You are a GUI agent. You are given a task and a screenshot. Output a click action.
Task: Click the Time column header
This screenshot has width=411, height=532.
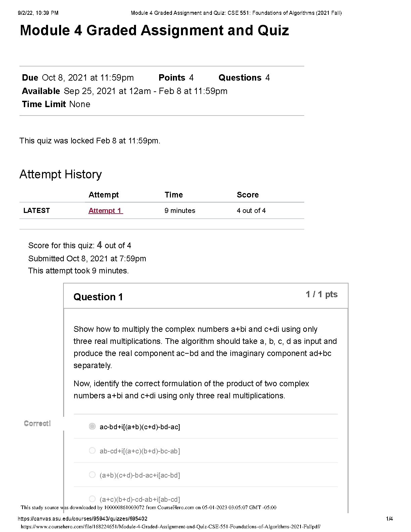(x=174, y=195)
